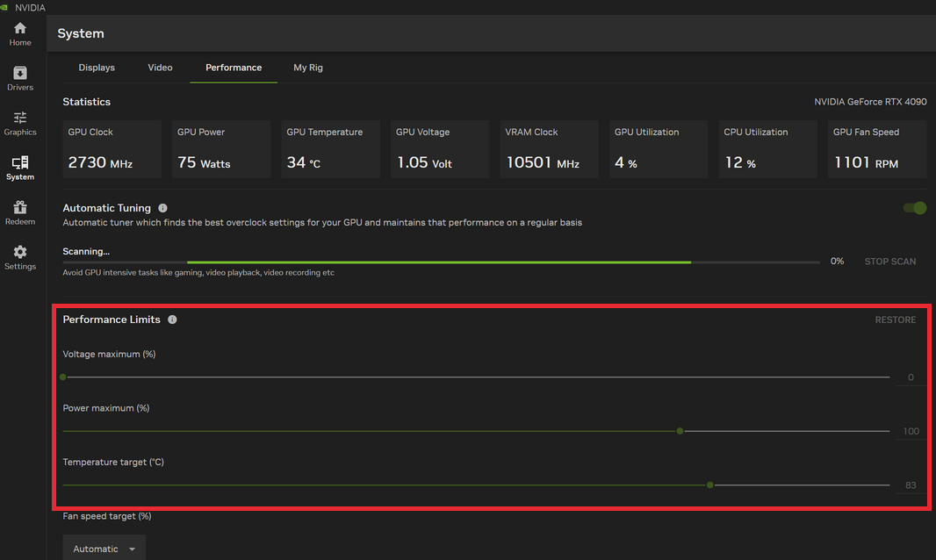Click the Voltage maximum slider handle
Screen dimensions: 936x560
pos(62,377)
